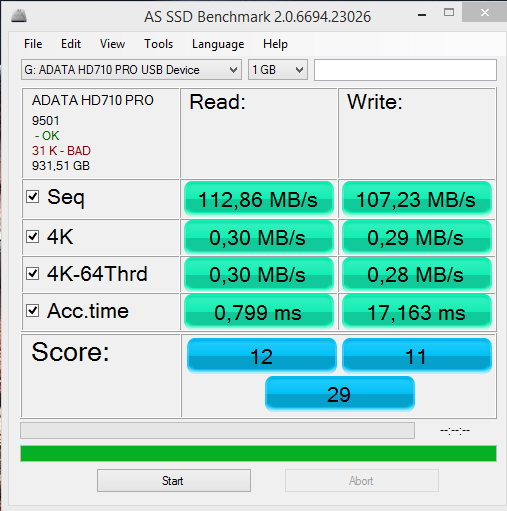507x511 pixels.
Task: Uncheck the Seq test checkbox
Action: [33, 197]
